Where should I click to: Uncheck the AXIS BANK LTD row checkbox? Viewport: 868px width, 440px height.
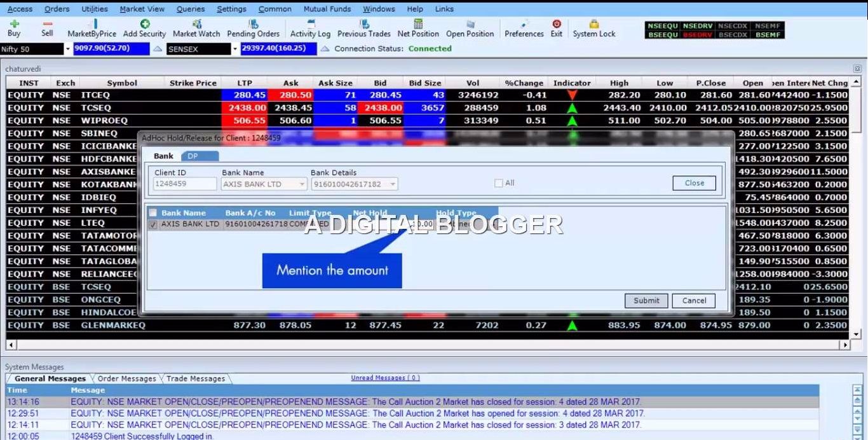153,224
